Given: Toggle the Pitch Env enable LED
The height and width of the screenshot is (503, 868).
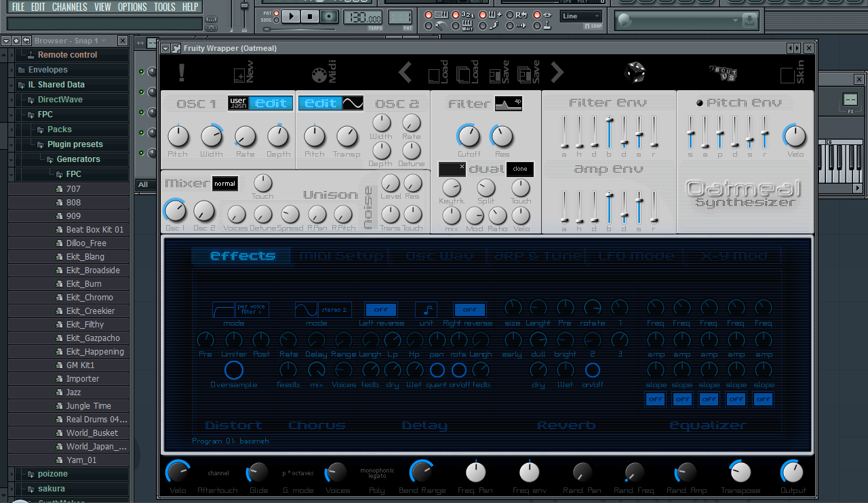Looking at the screenshot, I should 700,103.
